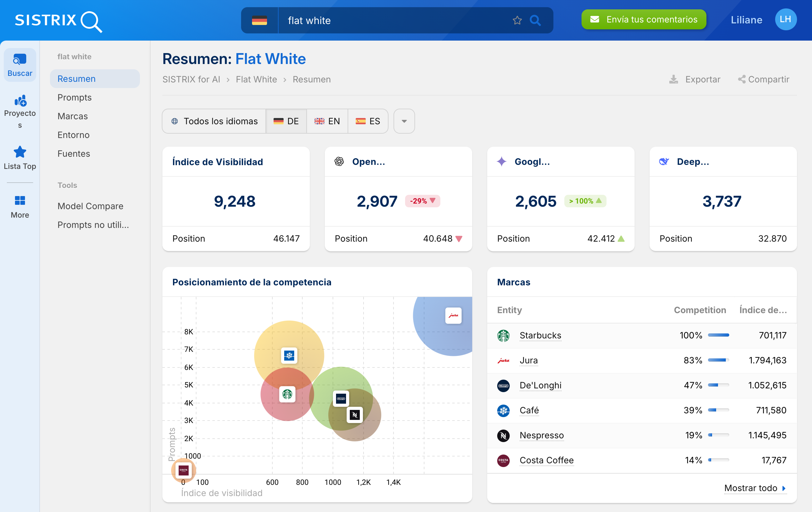Open the Starbucks entity link
Viewport: 812px width, 512px height.
click(x=540, y=335)
